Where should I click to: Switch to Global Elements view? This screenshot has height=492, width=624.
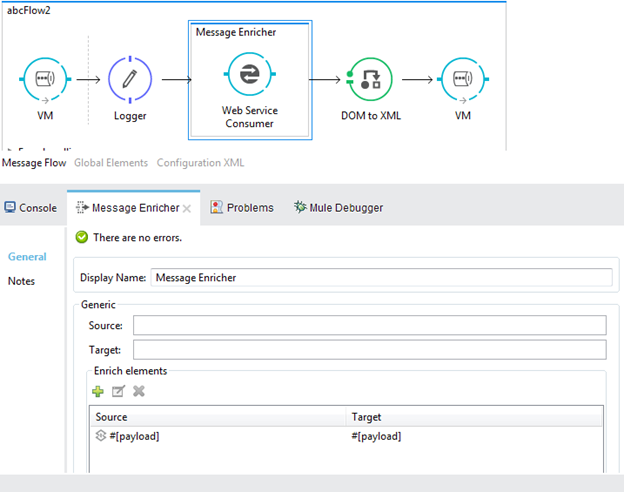pyautogui.click(x=111, y=162)
